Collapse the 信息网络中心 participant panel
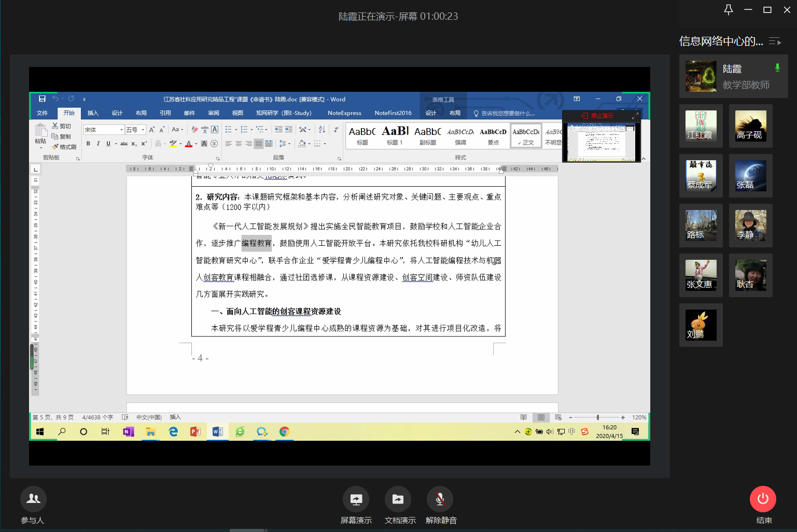This screenshot has width=797, height=532. (775, 41)
